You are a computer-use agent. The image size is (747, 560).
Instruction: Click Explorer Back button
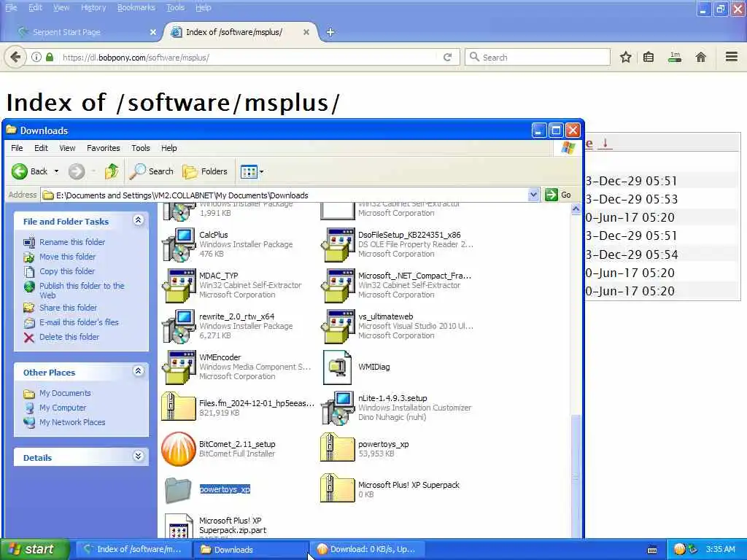[x=29, y=171]
